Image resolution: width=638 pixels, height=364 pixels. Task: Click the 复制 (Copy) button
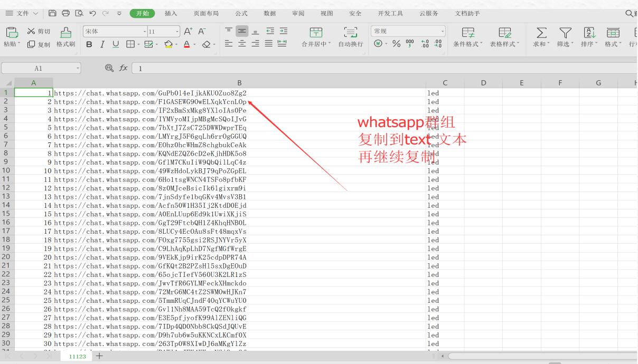coord(39,44)
